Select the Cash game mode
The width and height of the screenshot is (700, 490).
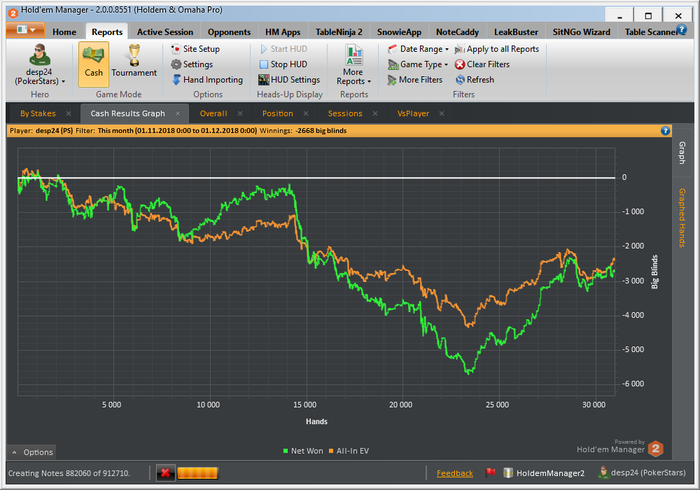(94, 64)
